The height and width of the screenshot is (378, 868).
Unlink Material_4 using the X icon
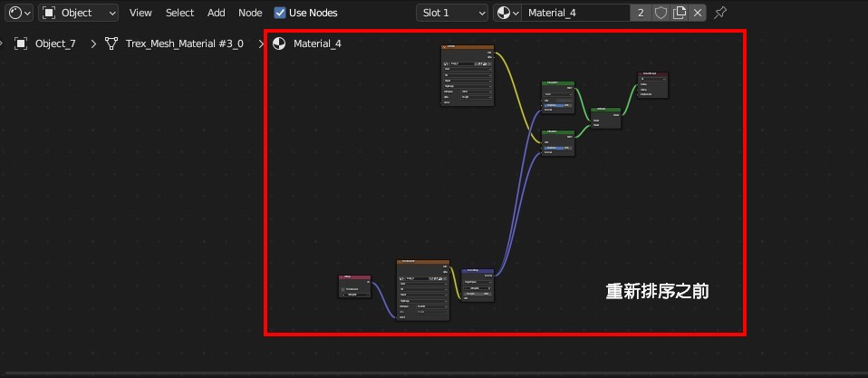coord(697,13)
